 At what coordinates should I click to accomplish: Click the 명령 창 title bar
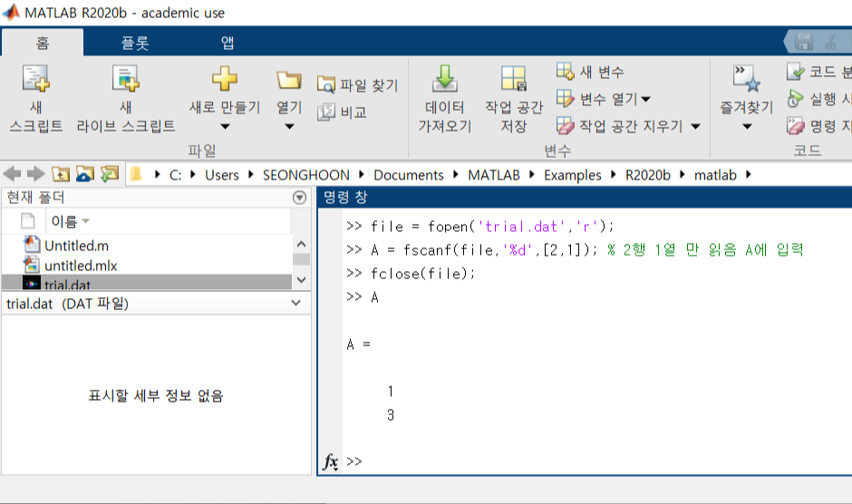click(585, 197)
